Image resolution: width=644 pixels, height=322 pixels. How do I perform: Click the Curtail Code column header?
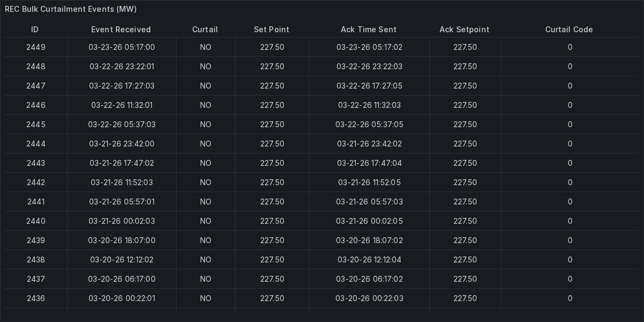coord(569,30)
